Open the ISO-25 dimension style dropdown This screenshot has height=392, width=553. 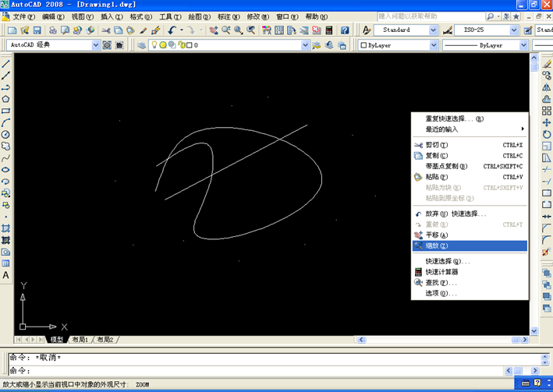coord(514,30)
